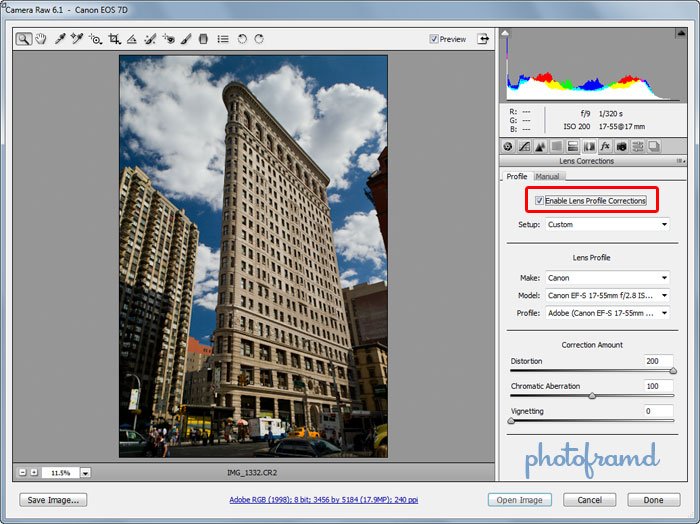The width and height of the screenshot is (700, 524).
Task: Select the Targeted Adjustment tool
Action: coord(95,39)
